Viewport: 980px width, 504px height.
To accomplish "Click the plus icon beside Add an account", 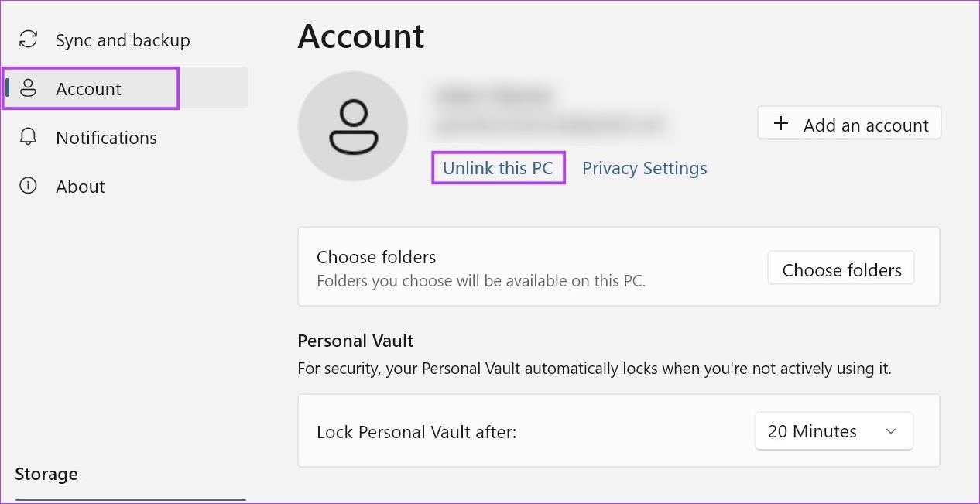I will (780, 123).
